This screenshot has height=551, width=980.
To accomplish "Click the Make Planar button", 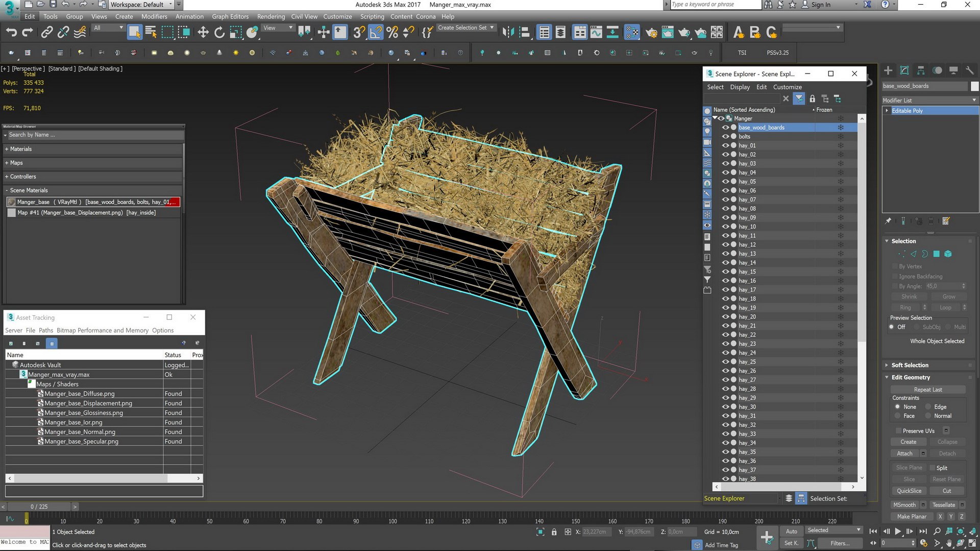I will [x=912, y=516].
